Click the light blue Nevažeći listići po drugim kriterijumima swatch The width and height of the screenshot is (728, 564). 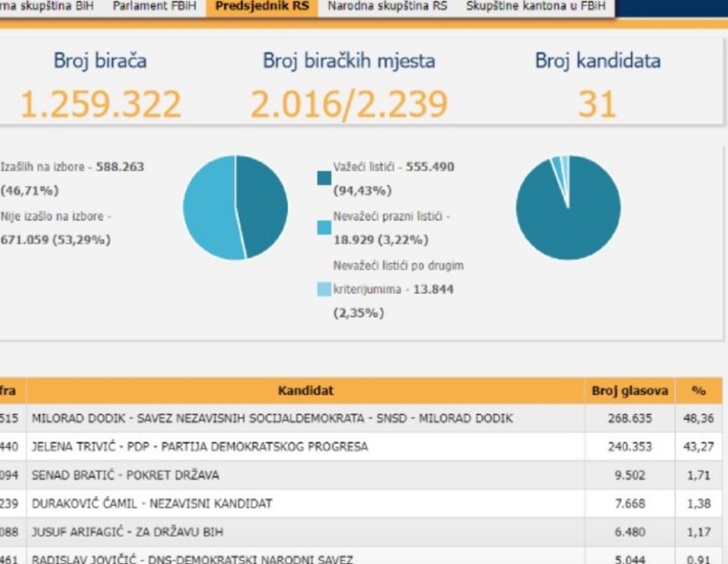pyautogui.click(x=324, y=289)
